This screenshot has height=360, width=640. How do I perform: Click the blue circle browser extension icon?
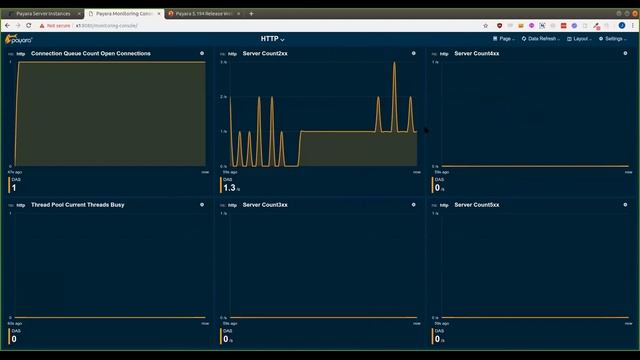pyautogui.click(x=574, y=26)
